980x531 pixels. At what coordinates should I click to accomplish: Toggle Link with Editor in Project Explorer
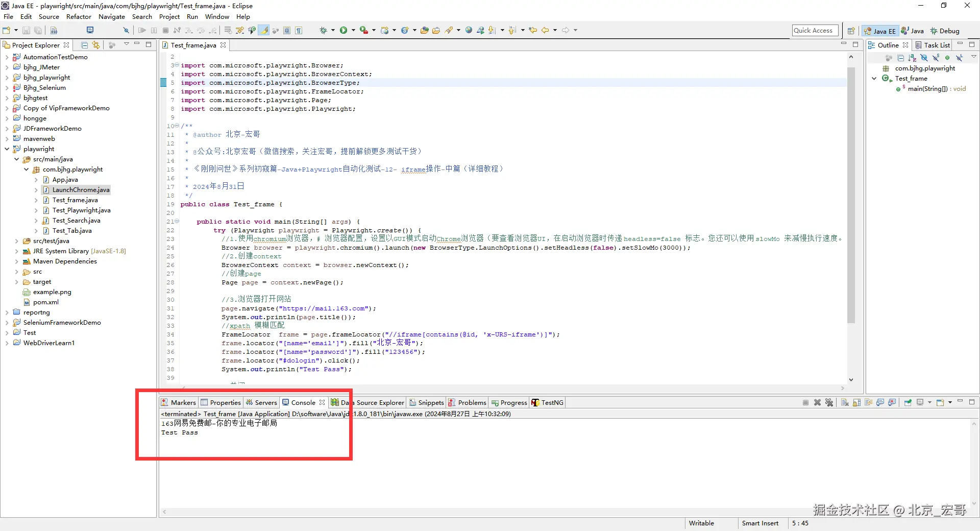pos(96,45)
